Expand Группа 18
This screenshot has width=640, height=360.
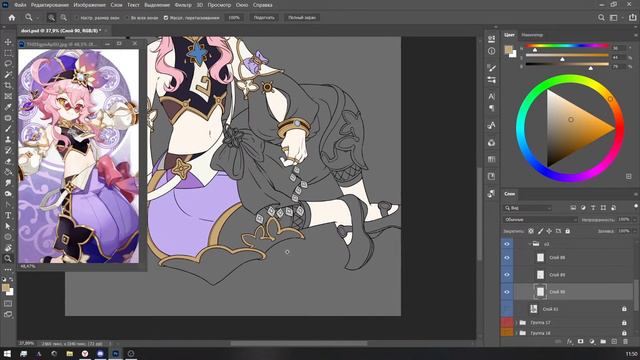[517, 333]
